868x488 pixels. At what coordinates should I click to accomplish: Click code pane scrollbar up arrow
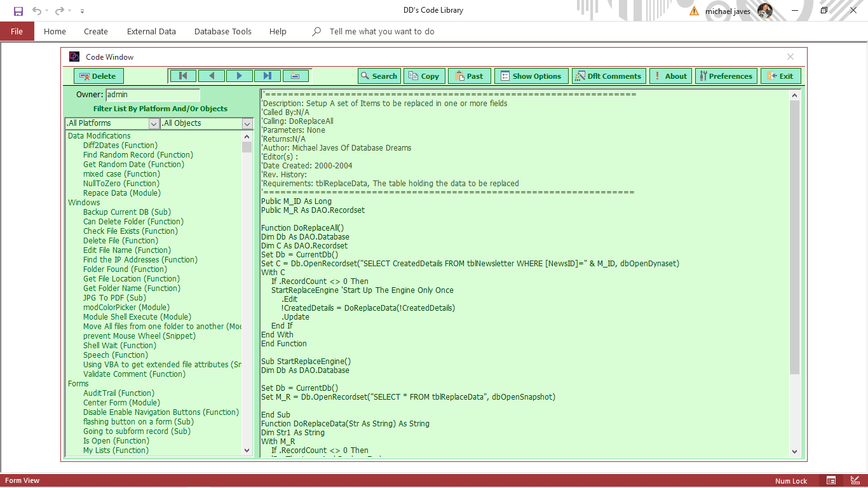[x=795, y=95]
